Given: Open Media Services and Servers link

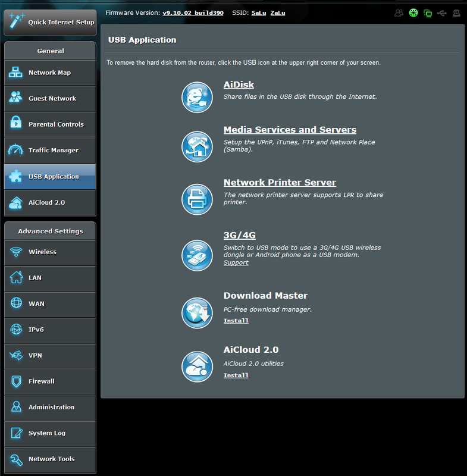Looking at the screenshot, I should coord(290,130).
